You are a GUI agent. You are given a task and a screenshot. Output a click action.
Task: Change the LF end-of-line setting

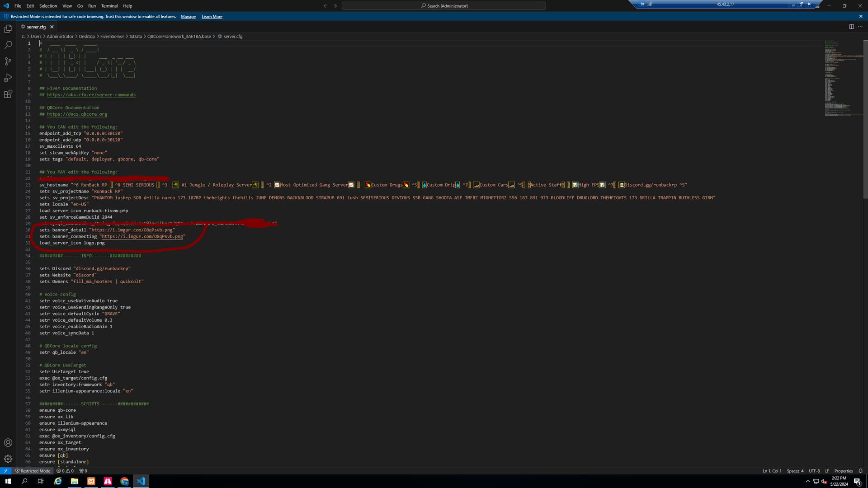tap(827, 471)
